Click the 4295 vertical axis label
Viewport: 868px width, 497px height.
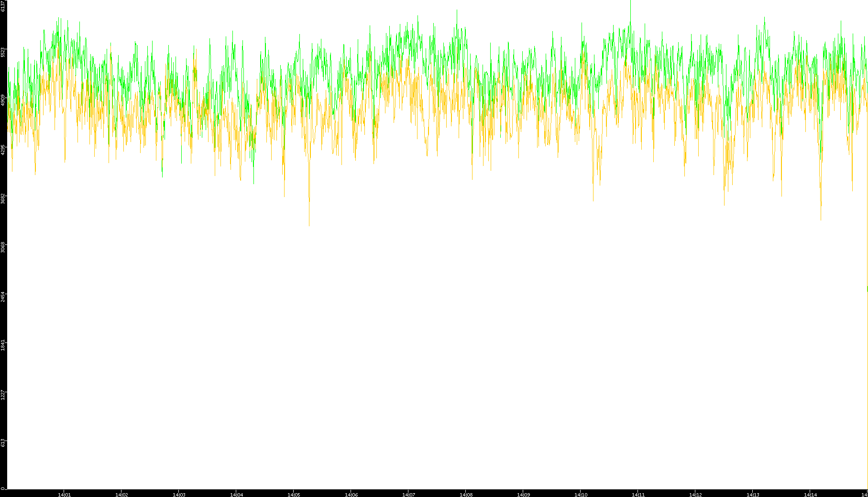[3, 150]
